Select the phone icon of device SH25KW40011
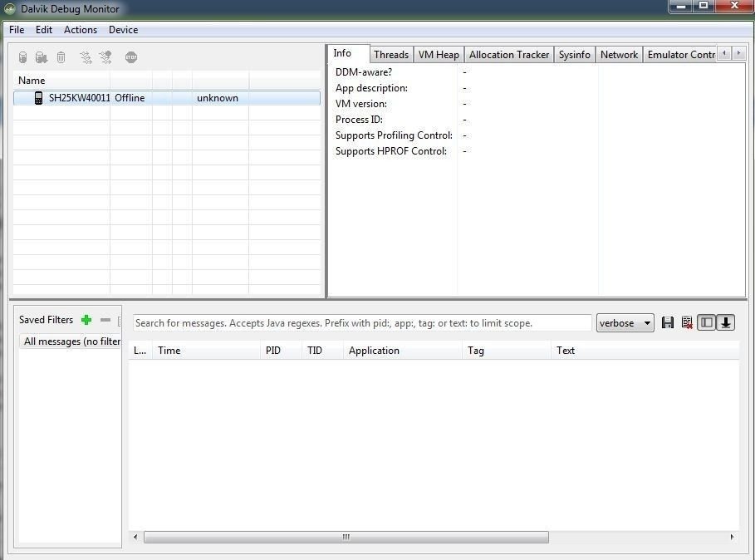The width and height of the screenshot is (755, 560). 38,98
